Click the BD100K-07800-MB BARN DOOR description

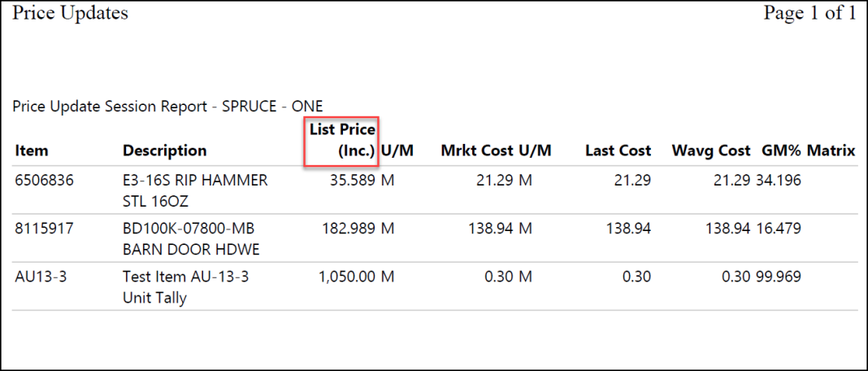[x=191, y=239]
